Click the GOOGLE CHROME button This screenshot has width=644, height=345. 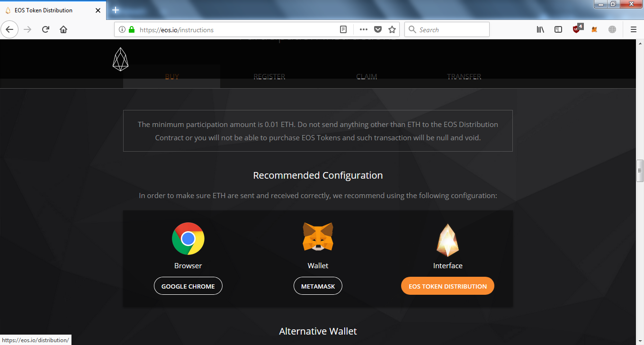[x=188, y=286]
